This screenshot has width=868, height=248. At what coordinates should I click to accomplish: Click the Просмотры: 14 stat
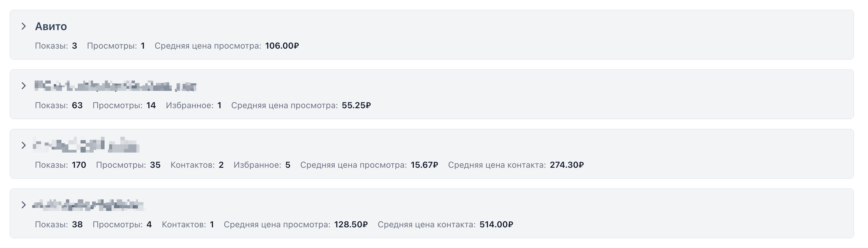point(124,105)
